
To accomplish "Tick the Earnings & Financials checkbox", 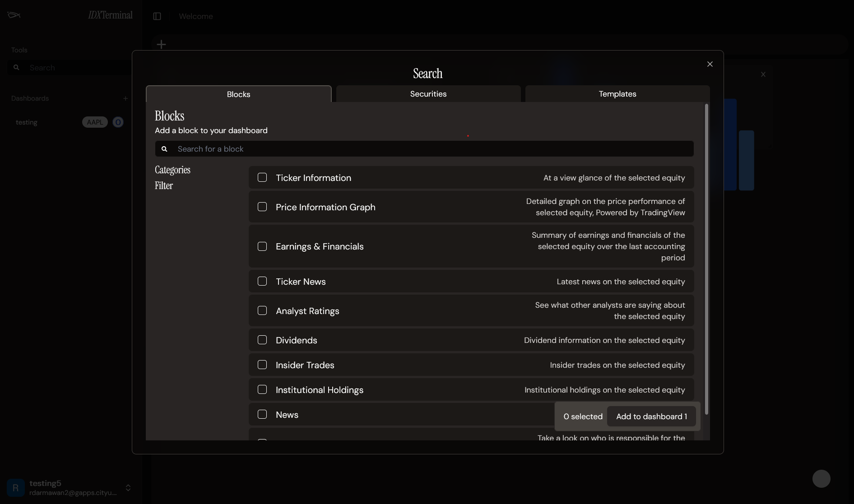I will (262, 246).
